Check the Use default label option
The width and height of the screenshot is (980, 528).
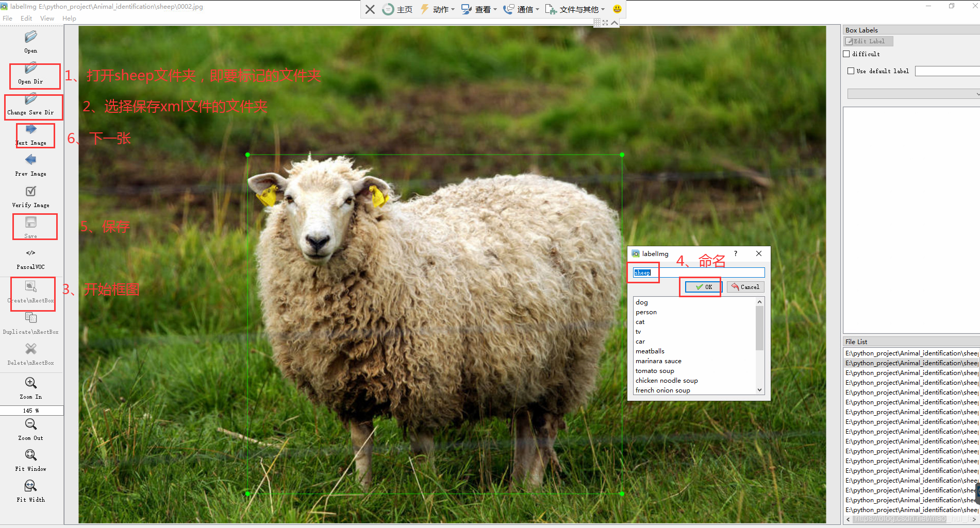pos(851,71)
